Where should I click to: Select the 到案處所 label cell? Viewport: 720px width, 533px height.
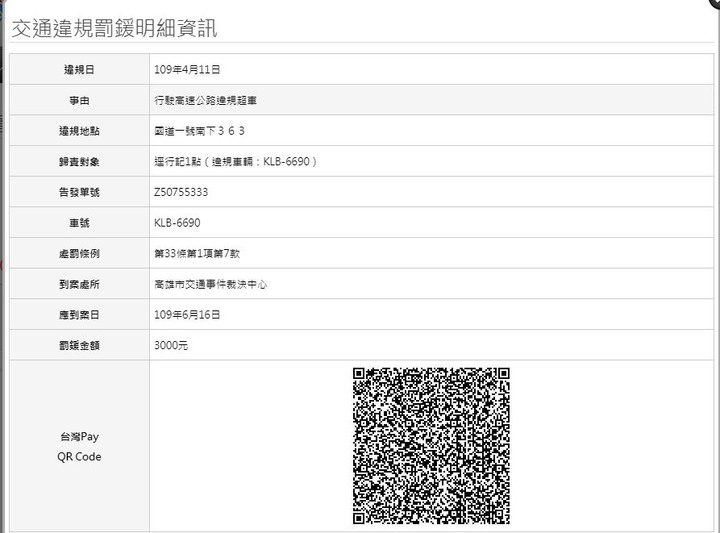[79, 284]
